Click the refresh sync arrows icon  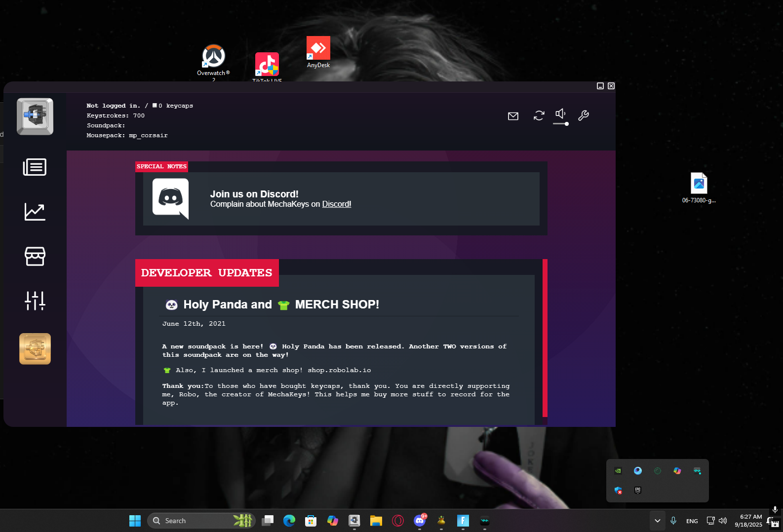[539, 115]
